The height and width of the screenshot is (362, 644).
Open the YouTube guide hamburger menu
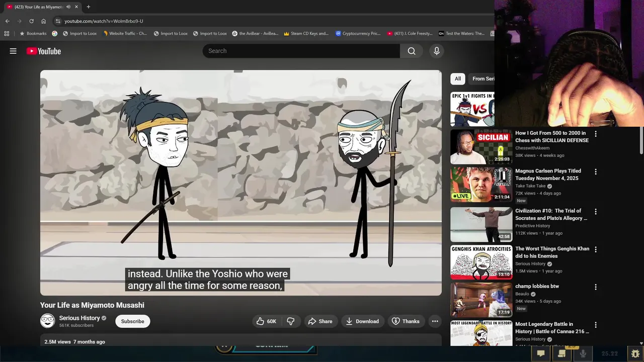point(13,51)
